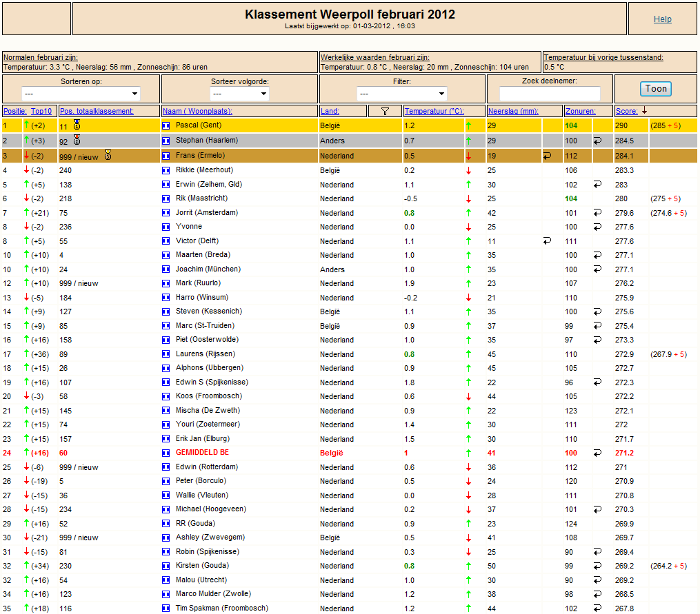700x614 pixels.
Task: Click the blue detail icon beside Peter (Borculo)
Action: click(x=166, y=481)
